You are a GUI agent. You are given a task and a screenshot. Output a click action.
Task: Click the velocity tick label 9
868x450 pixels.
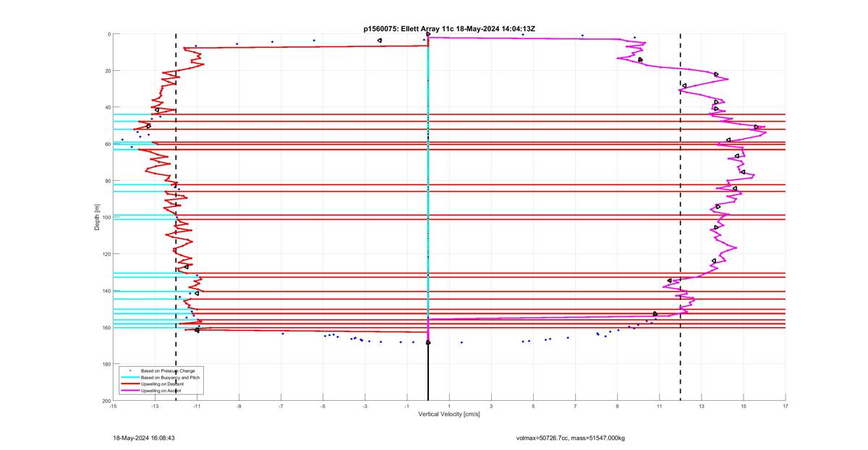618,407
